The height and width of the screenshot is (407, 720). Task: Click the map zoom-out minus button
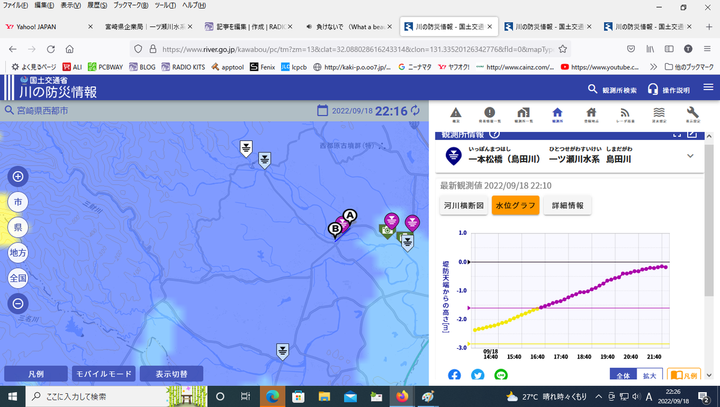pyautogui.click(x=17, y=303)
